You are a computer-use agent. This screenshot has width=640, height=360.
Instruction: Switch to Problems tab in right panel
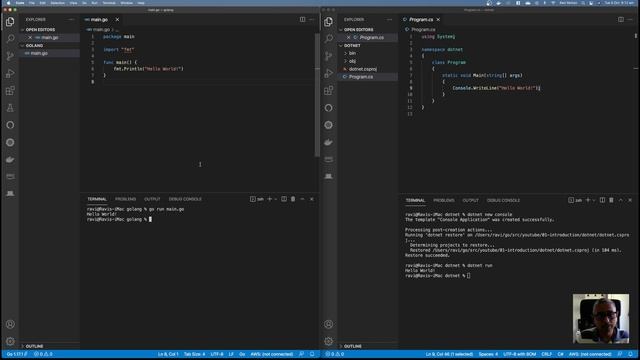coord(444,200)
